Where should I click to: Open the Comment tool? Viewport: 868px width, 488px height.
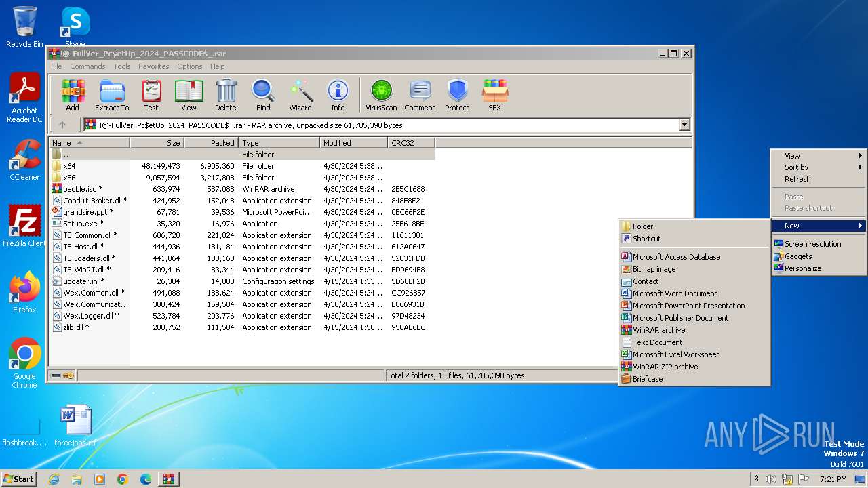click(x=420, y=96)
